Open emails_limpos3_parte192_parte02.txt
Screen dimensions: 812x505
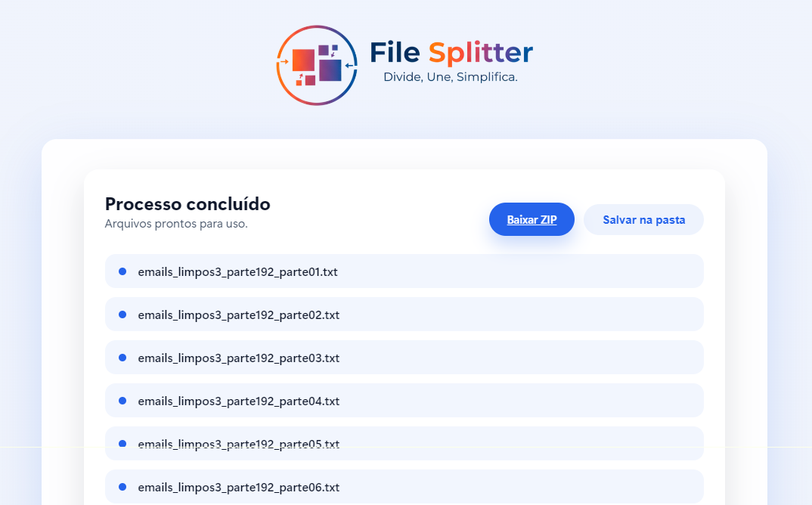pos(237,314)
